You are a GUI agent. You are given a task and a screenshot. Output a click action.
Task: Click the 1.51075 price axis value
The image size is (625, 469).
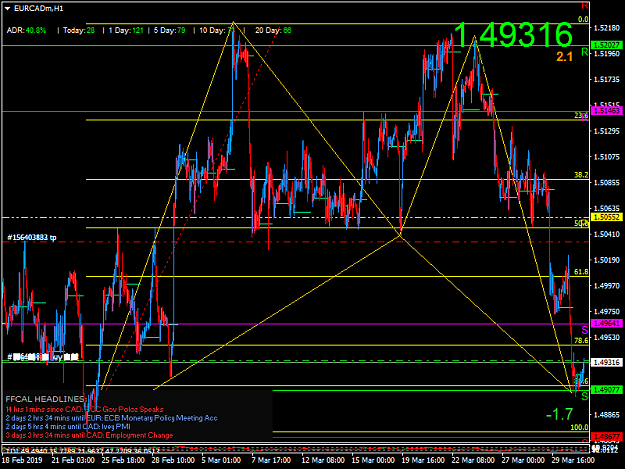[x=606, y=157]
